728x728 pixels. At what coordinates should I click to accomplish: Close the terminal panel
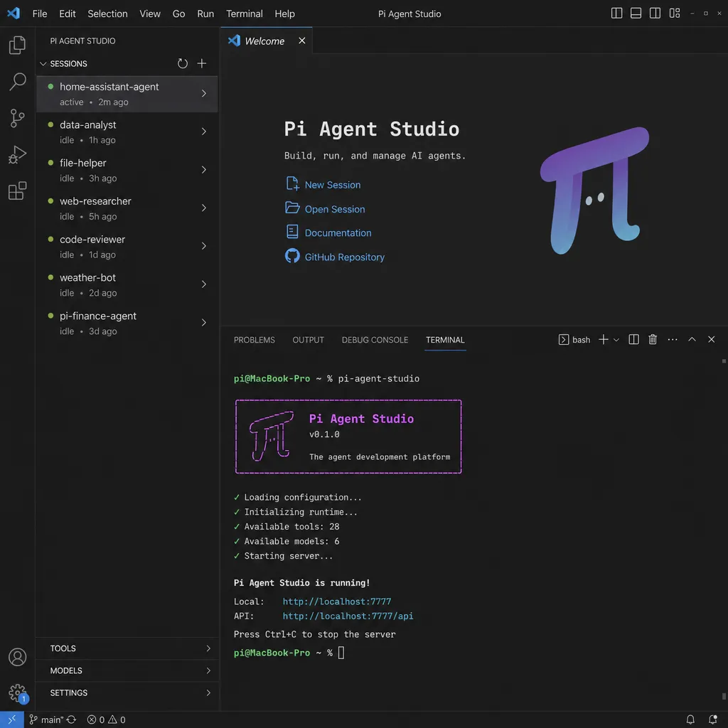pyautogui.click(x=711, y=339)
